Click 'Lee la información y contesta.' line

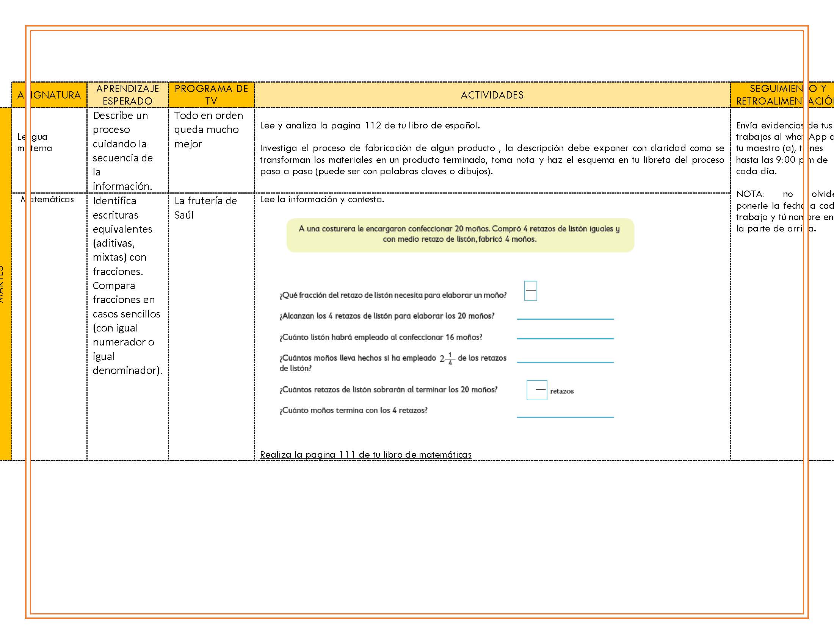pos(322,199)
